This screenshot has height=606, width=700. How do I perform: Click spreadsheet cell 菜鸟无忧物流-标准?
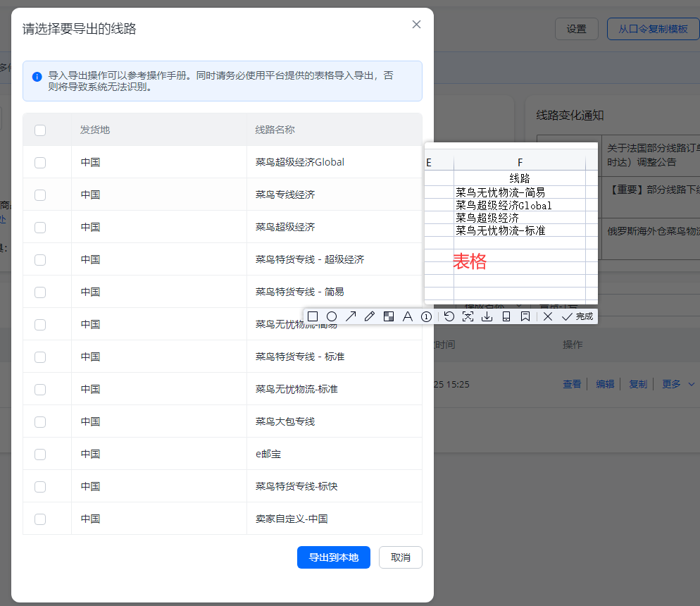[520, 230]
